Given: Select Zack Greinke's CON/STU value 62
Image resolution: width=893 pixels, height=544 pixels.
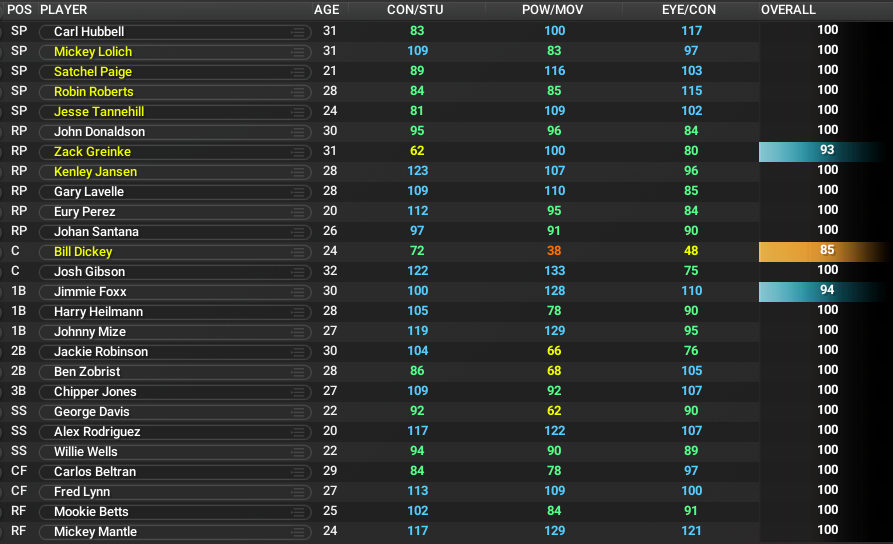Looking at the screenshot, I should point(417,151).
